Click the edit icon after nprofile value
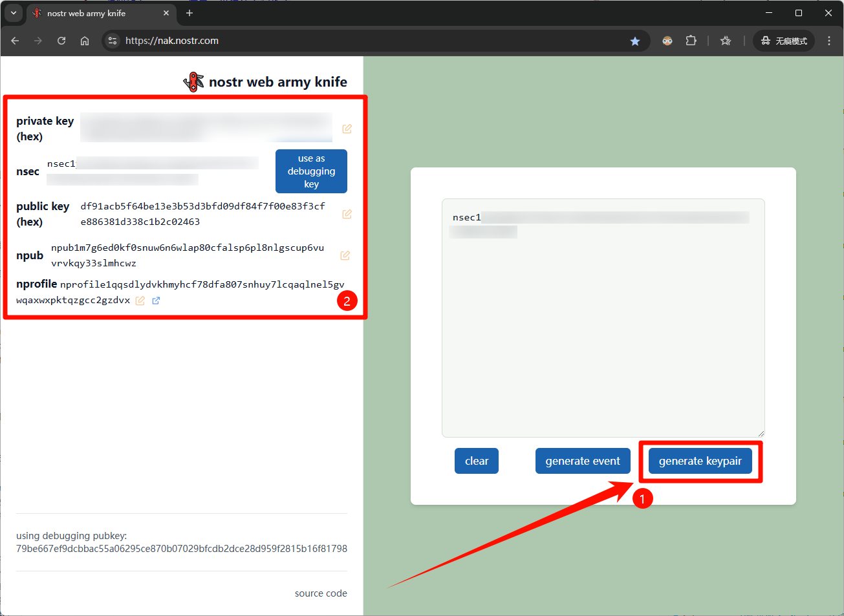The height and width of the screenshot is (616, 844). (x=140, y=301)
